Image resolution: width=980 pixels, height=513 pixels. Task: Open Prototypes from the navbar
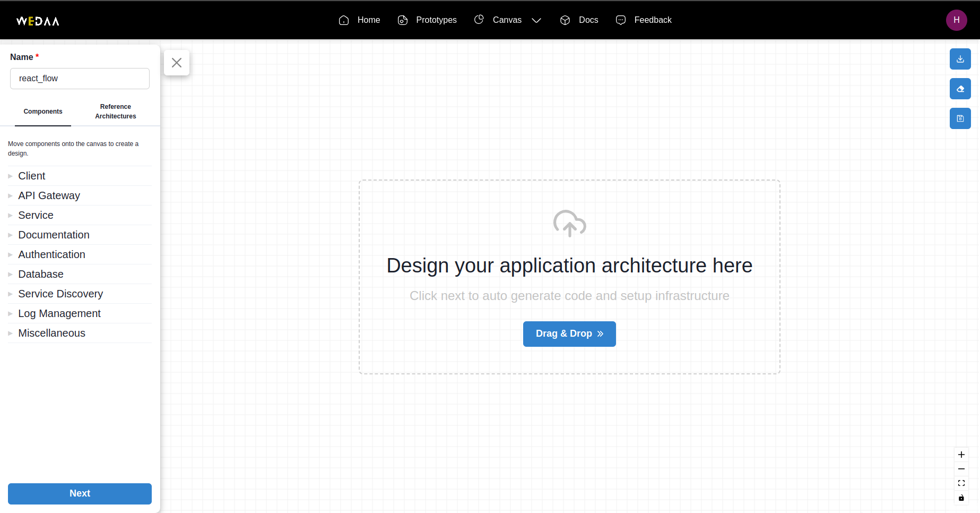coord(436,20)
